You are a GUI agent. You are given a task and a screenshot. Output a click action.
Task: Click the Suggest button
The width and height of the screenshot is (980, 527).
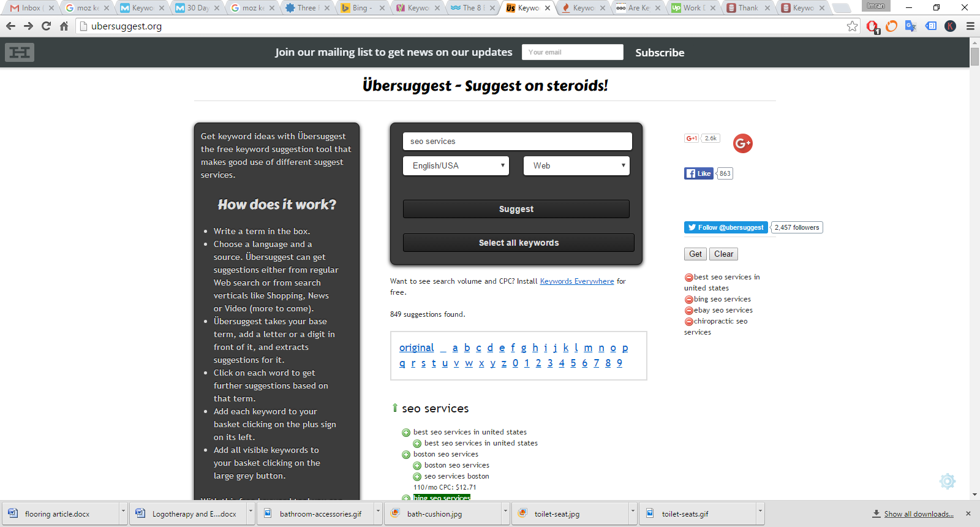pyautogui.click(x=516, y=209)
